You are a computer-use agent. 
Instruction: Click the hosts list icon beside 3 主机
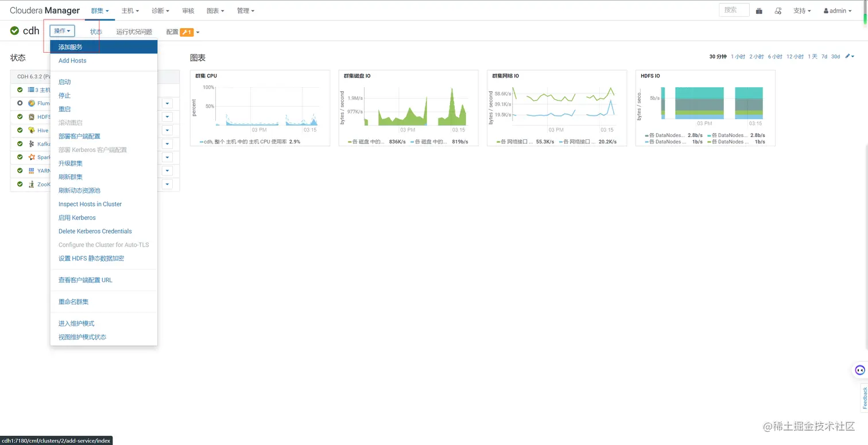point(32,89)
